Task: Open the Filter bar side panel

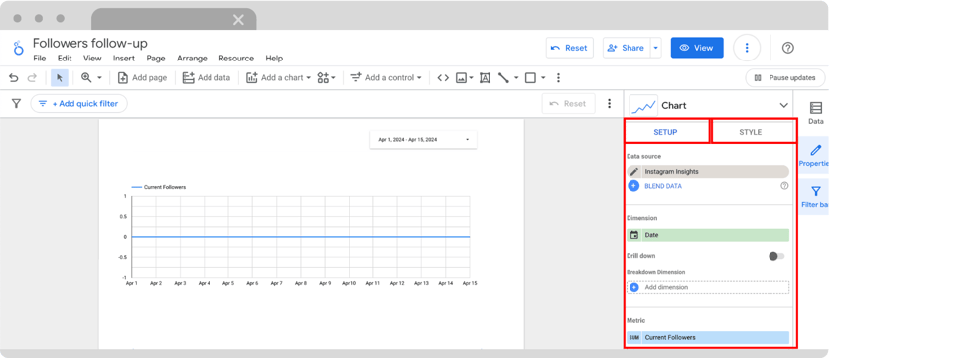Action: point(815,197)
